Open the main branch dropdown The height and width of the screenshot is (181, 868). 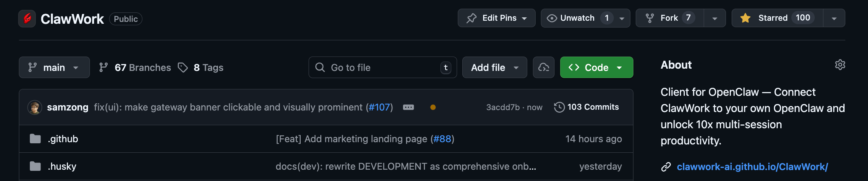coord(54,67)
